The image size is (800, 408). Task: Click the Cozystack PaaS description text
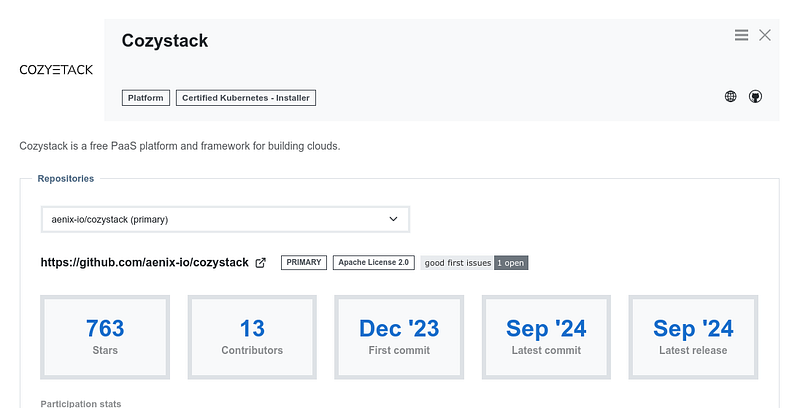coord(180,146)
